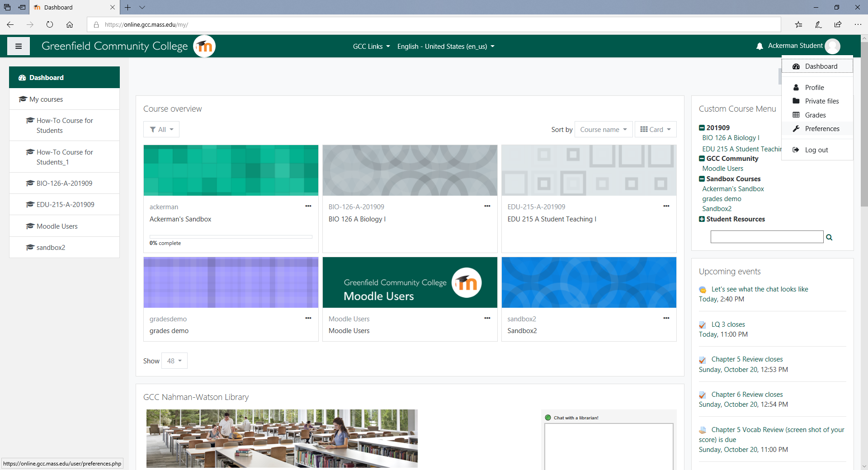Open the three-dot menu for EDU 215 A Student Teaching card
Screen dimensions: 868x470
pyautogui.click(x=666, y=206)
